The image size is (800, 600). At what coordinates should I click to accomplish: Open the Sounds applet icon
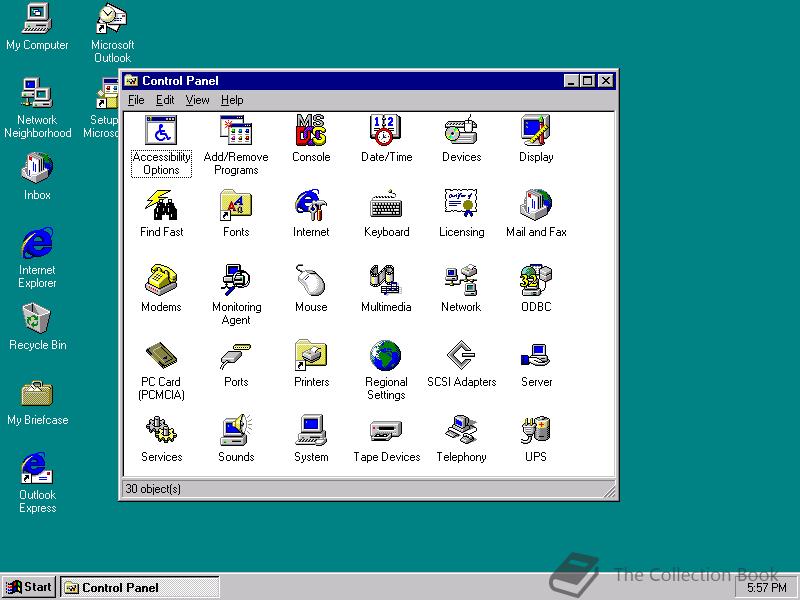(x=236, y=439)
